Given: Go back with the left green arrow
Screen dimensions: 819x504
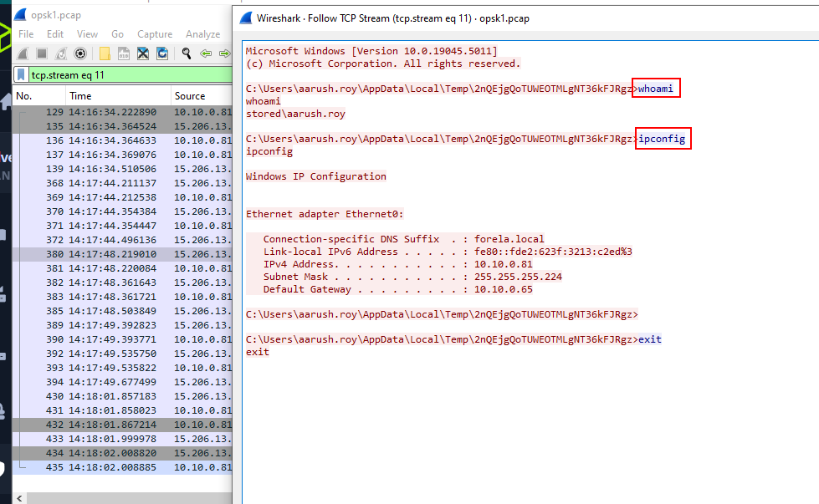Looking at the screenshot, I should [206, 53].
